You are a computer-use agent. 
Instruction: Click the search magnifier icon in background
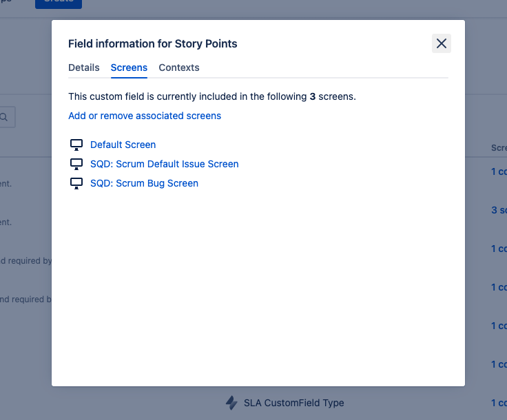[4, 117]
